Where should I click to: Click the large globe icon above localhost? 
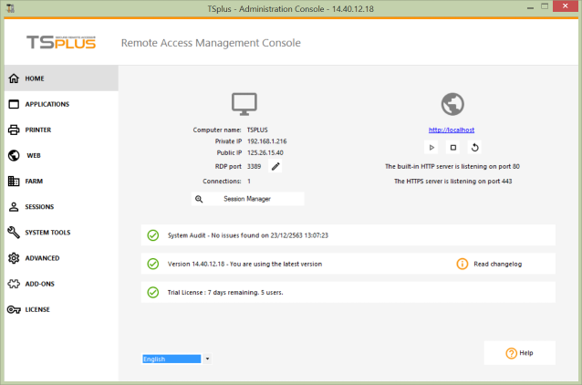452,104
